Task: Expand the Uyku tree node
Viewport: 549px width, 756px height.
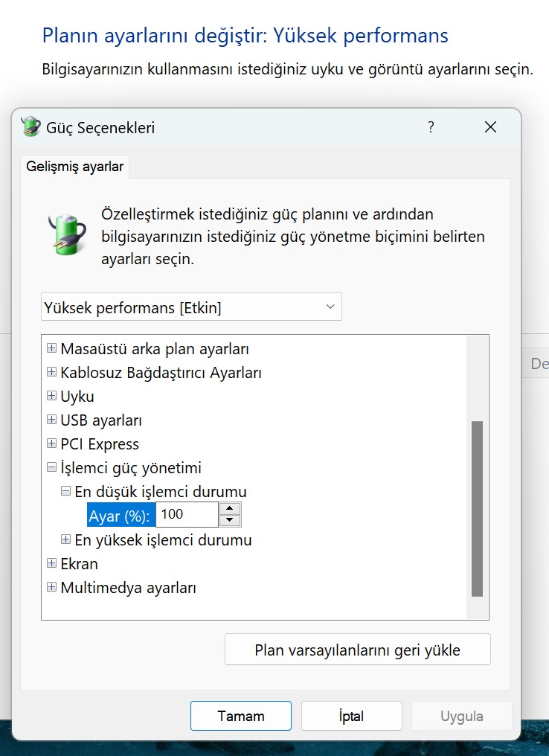Action: [51, 396]
